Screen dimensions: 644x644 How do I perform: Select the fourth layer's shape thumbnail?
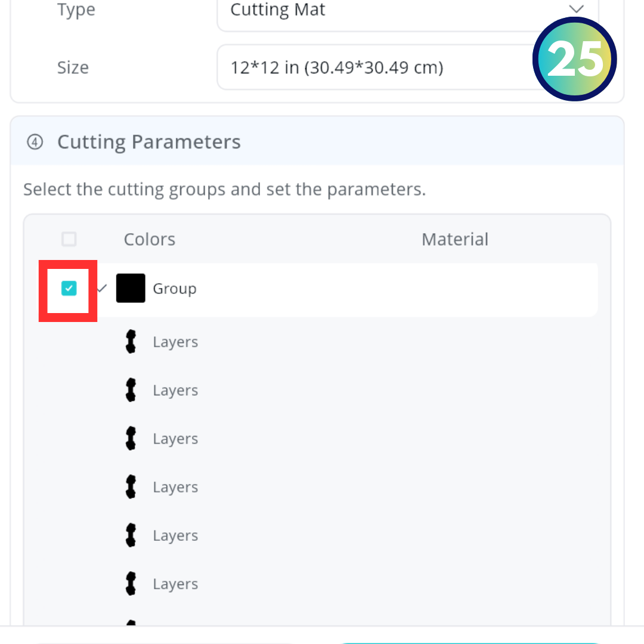[x=131, y=487]
